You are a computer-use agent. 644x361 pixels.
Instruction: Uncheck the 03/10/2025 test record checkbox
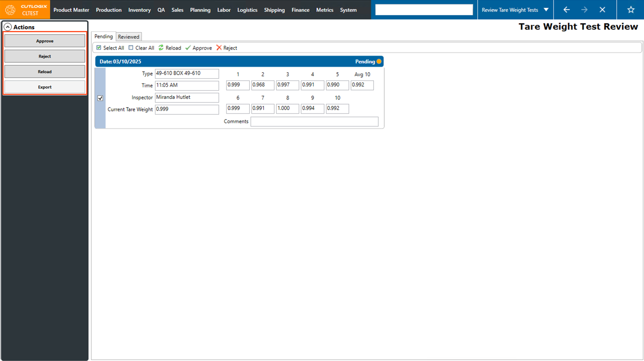(x=100, y=98)
